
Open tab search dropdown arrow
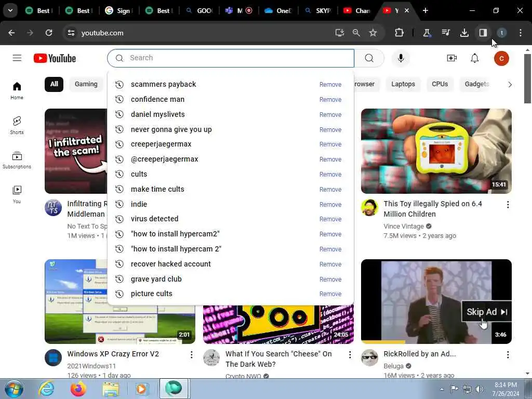click(x=10, y=10)
